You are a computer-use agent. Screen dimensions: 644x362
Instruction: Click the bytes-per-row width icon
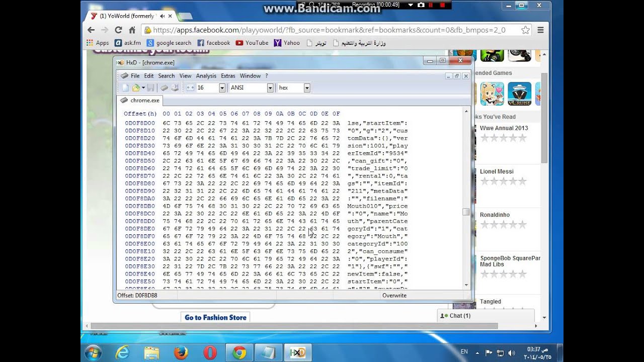[x=190, y=87]
